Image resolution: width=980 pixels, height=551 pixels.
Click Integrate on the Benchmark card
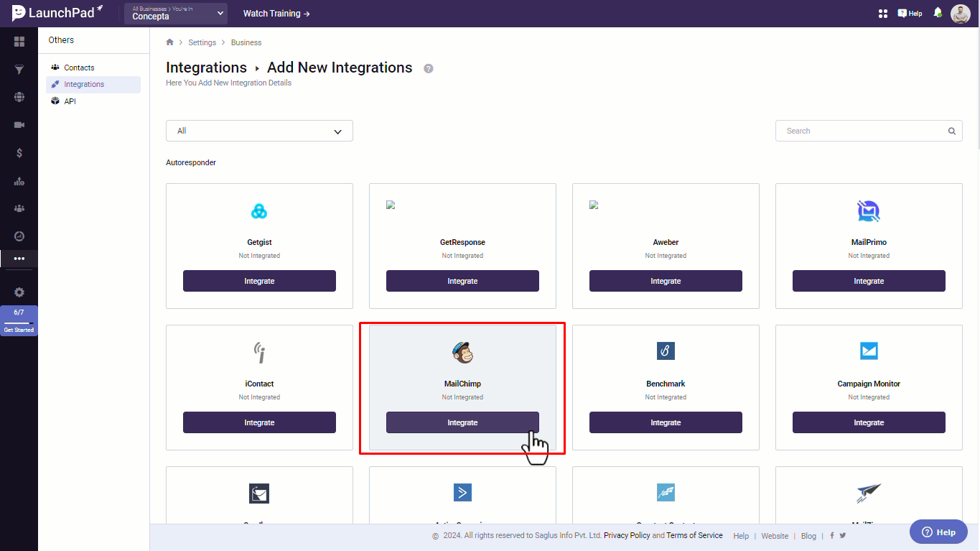(x=666, y=422)
